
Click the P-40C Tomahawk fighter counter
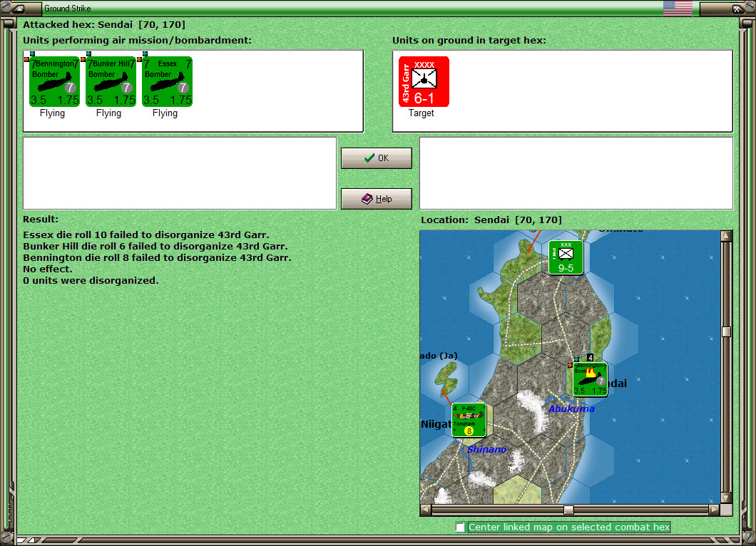point(469,420)
